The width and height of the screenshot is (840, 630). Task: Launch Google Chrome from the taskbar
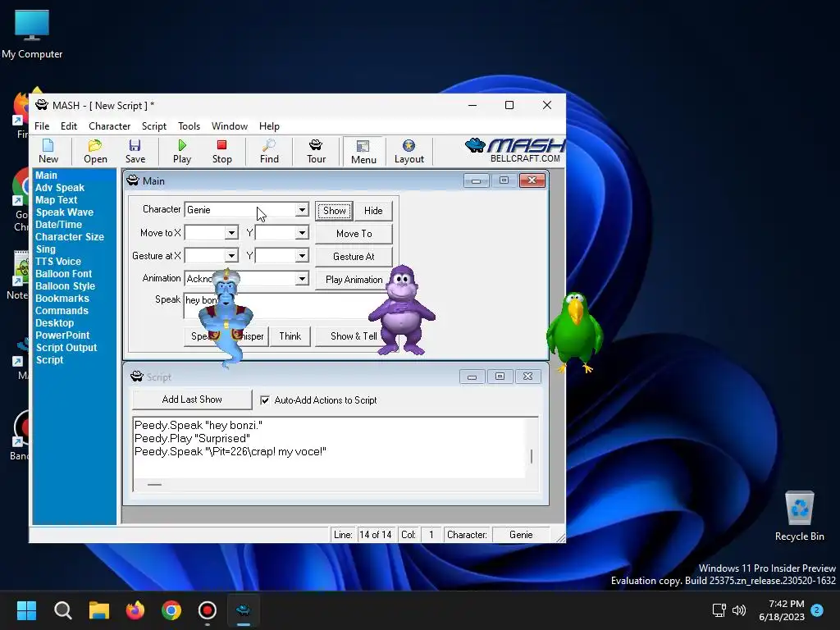[x=171, y=610]
